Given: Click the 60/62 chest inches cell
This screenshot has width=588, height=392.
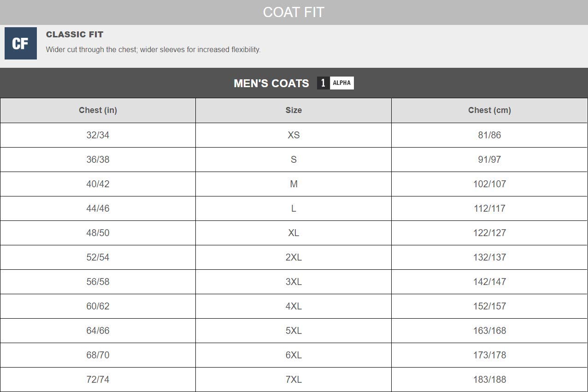Looking at the screenshot, I should (98, 306).
